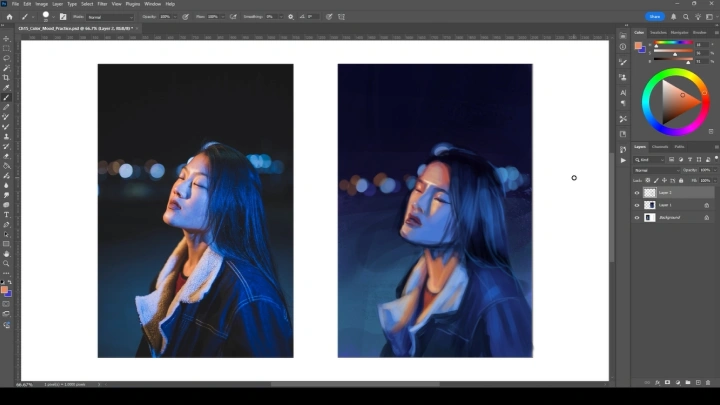Switch to the Swatches panel tab

click(659, 32)
